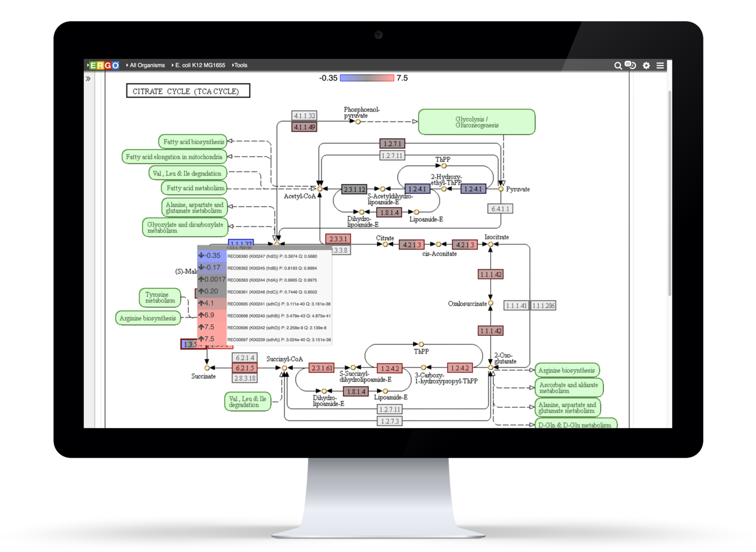Click popup row REC06361 (frdC)

pos(265,292)
